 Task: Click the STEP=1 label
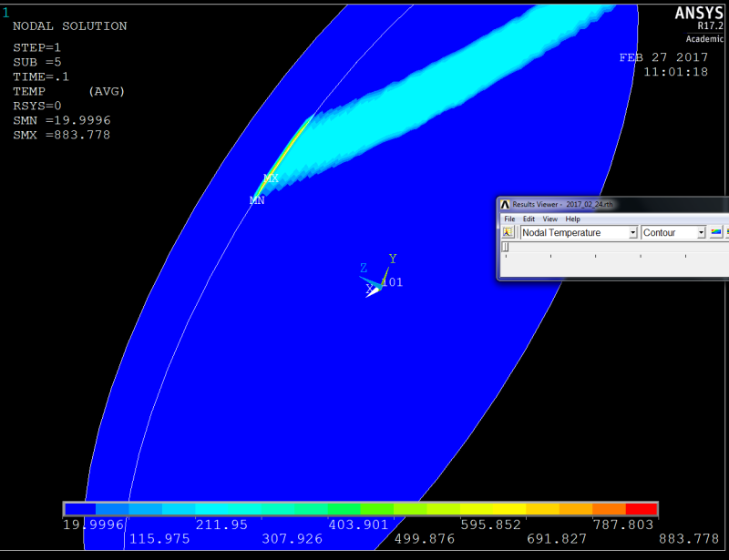(36, 47)
